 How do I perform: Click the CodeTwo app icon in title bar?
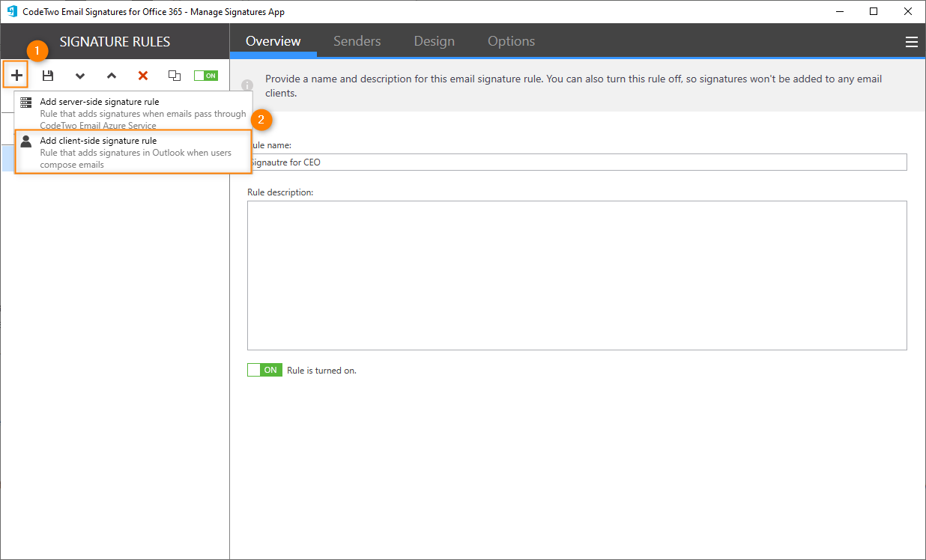12,11
